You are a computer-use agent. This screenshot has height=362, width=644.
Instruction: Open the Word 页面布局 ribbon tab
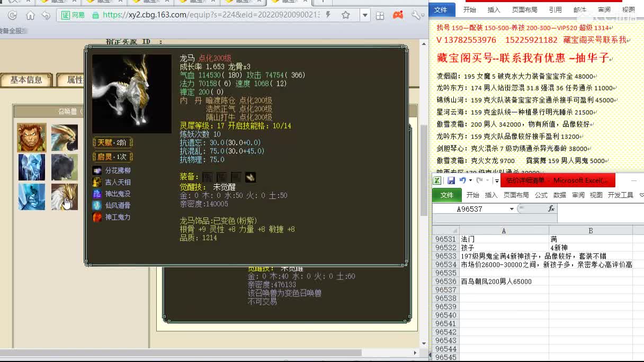pyautogui.click(x=524, y=10)
